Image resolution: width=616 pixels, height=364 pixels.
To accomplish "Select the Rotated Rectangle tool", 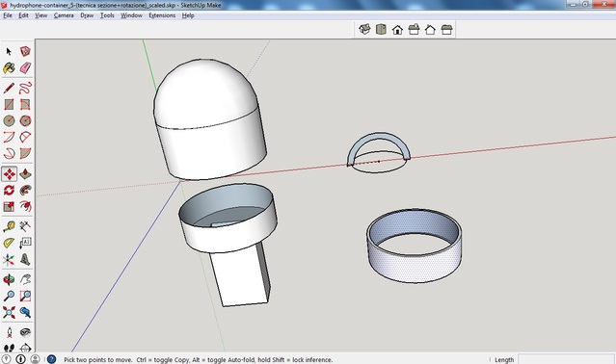I will click(x=25, y=104).
